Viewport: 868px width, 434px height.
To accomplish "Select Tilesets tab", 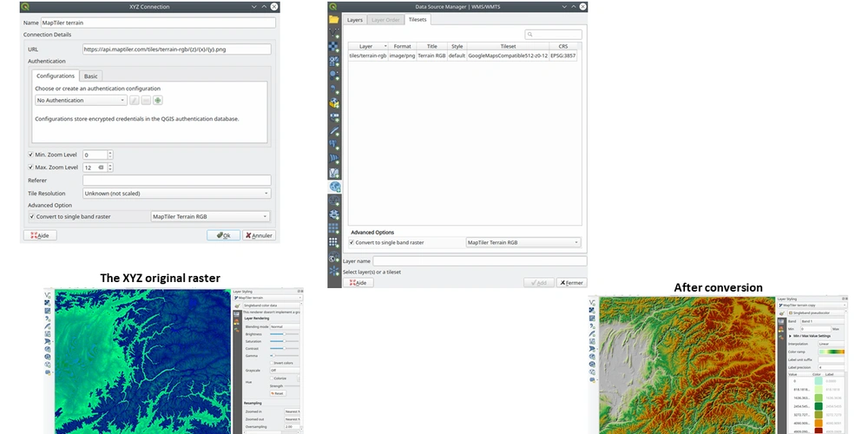I will (x=418, y=19).
